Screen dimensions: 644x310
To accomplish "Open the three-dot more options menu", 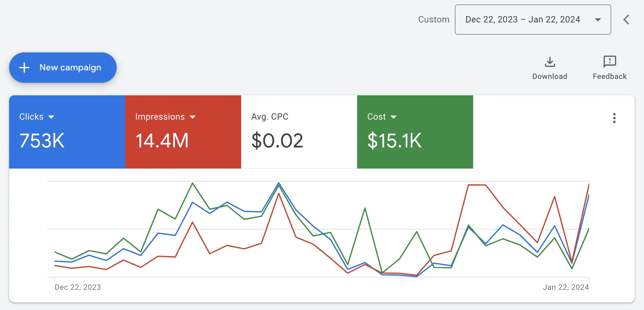I will [x=614, y=118].
